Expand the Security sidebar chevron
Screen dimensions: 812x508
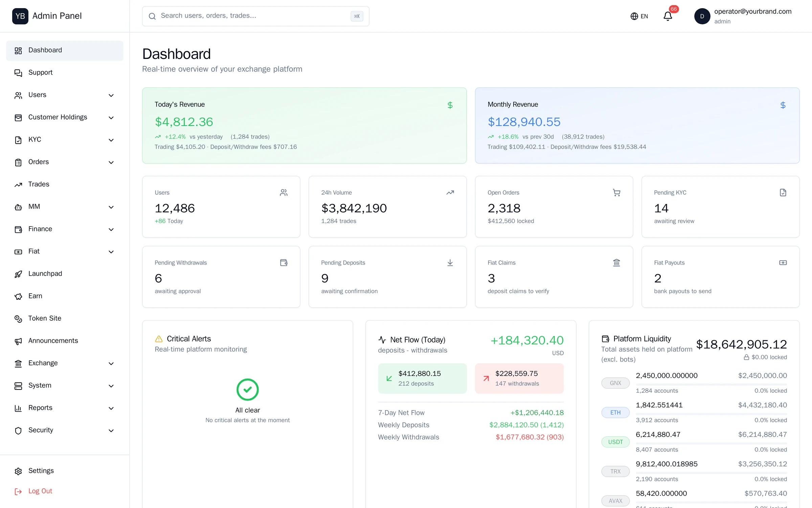[111, 431]
